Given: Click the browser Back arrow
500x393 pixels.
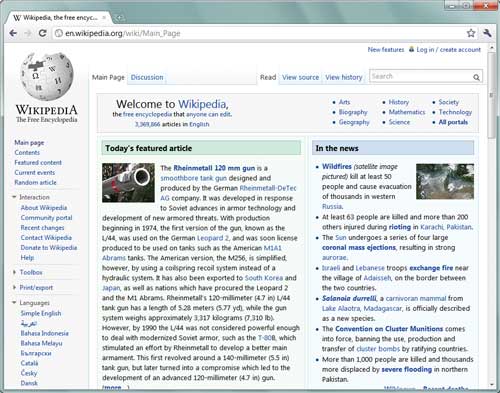Looking at the screenshot, I should (13, 33).
